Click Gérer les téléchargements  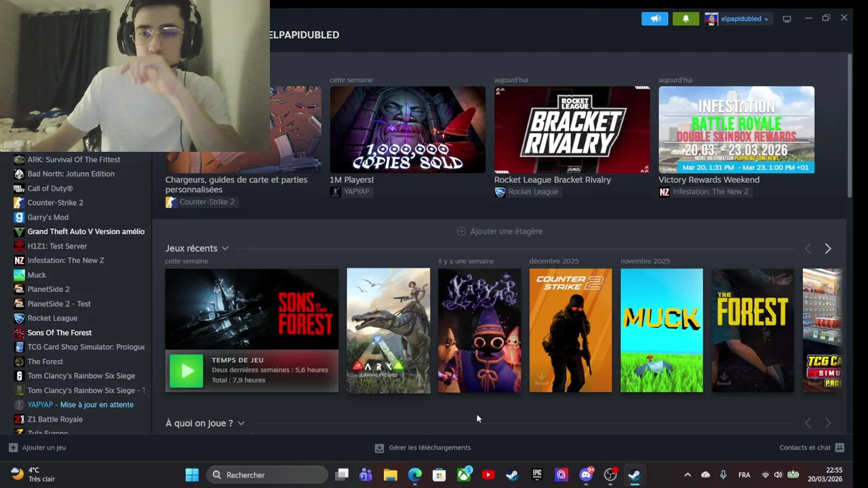[423, 447]
